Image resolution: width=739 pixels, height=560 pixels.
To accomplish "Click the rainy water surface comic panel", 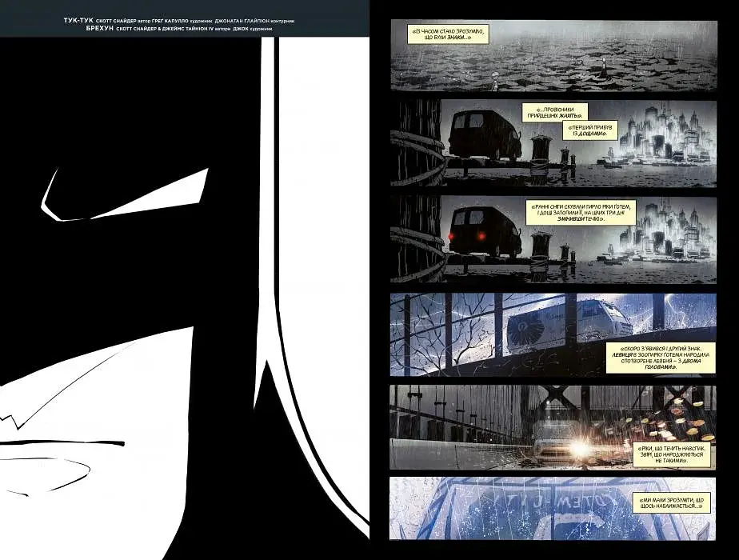I will click(553, 54).
